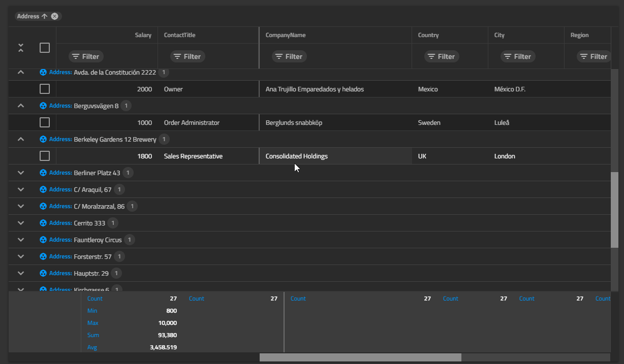The width and height of the screenshot is (624, 364).
Task: Click the globe icon next to Fauntleroy Circus
Action: (43, 240)
